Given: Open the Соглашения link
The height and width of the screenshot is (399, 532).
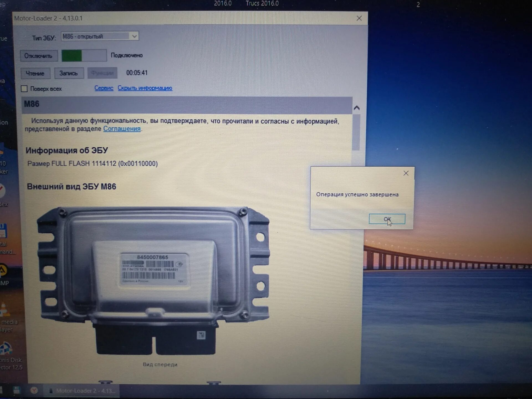Looking at the screenshot, I should click(122, 129).
